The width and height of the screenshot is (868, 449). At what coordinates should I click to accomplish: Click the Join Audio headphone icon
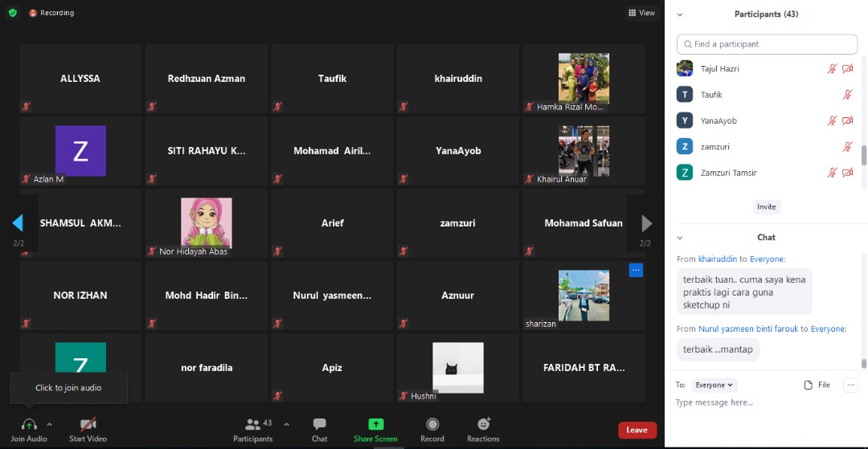[x=29, y=424]
